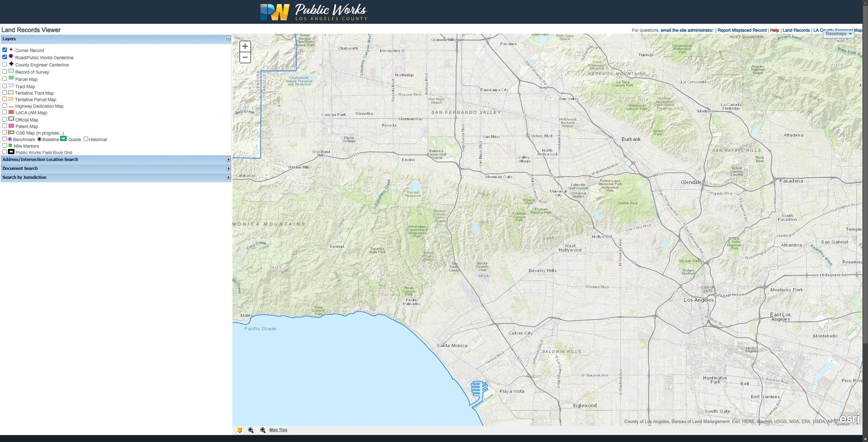Click Report Misplaced Record link
The height and width of the screenshot is (442, 868).
click(742, 31)
